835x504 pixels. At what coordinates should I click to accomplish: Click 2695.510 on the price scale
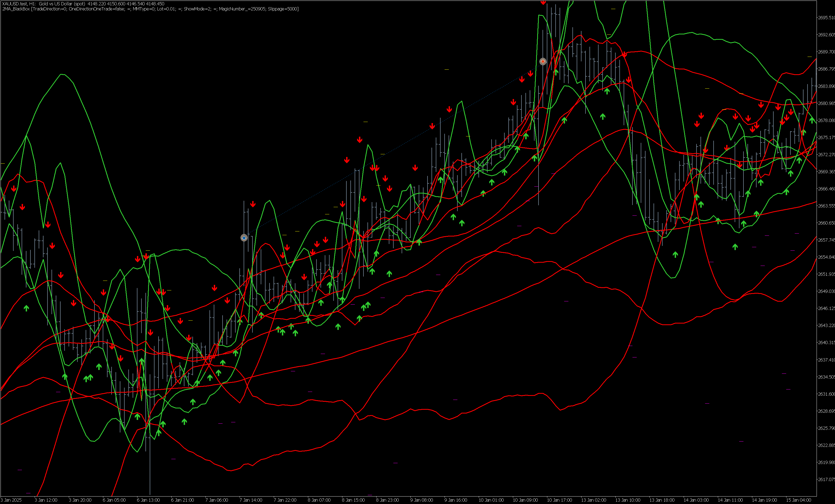click(826, 18)
